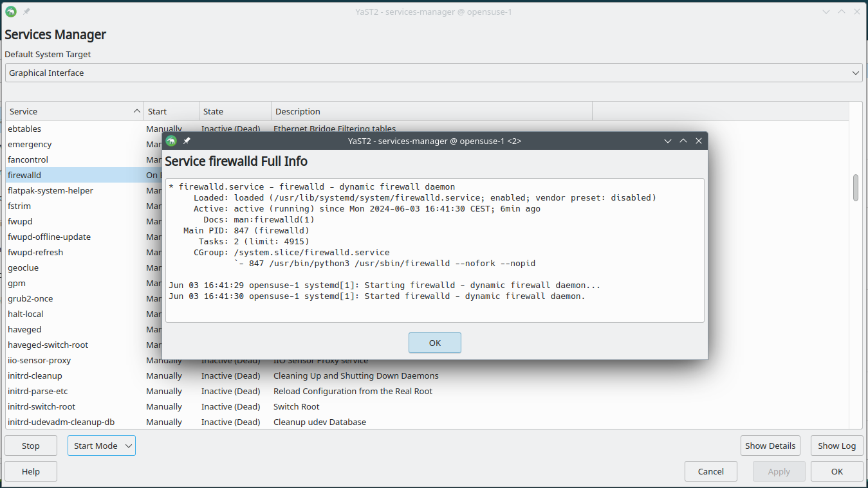
Task: Open the Show Log view
Action: click(x=836, y=446)
